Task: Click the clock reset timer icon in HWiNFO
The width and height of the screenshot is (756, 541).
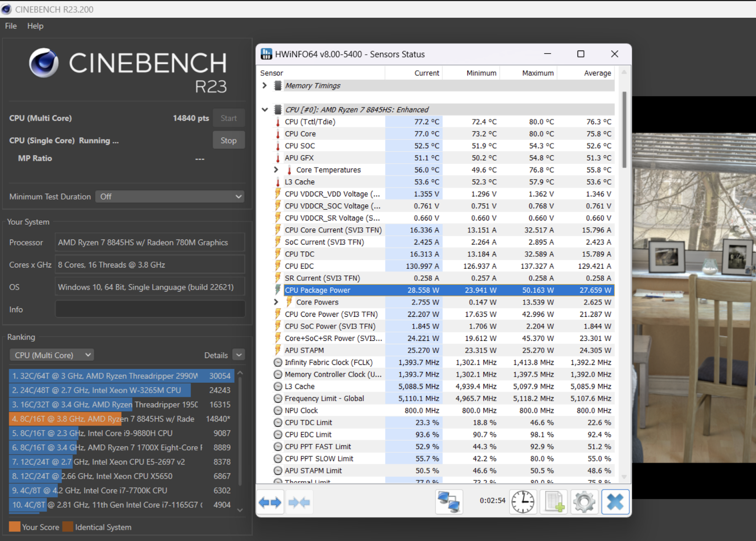Action: click(x=523, y=502)
